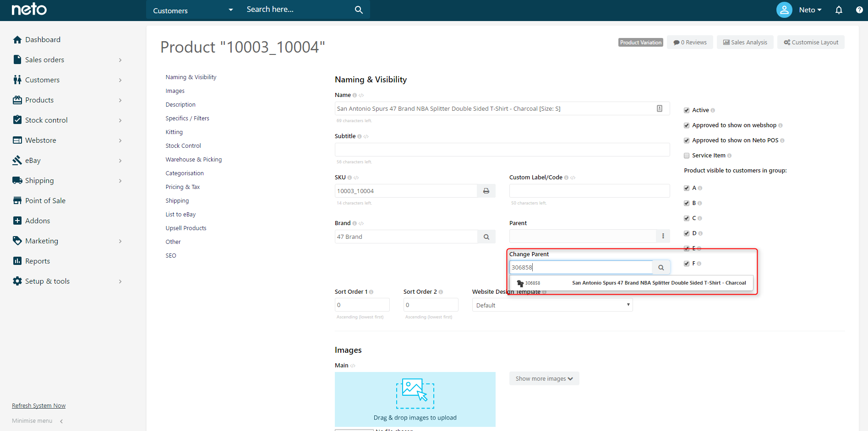
Task: Click the Subtitle input field
Action: pos(502,150)
